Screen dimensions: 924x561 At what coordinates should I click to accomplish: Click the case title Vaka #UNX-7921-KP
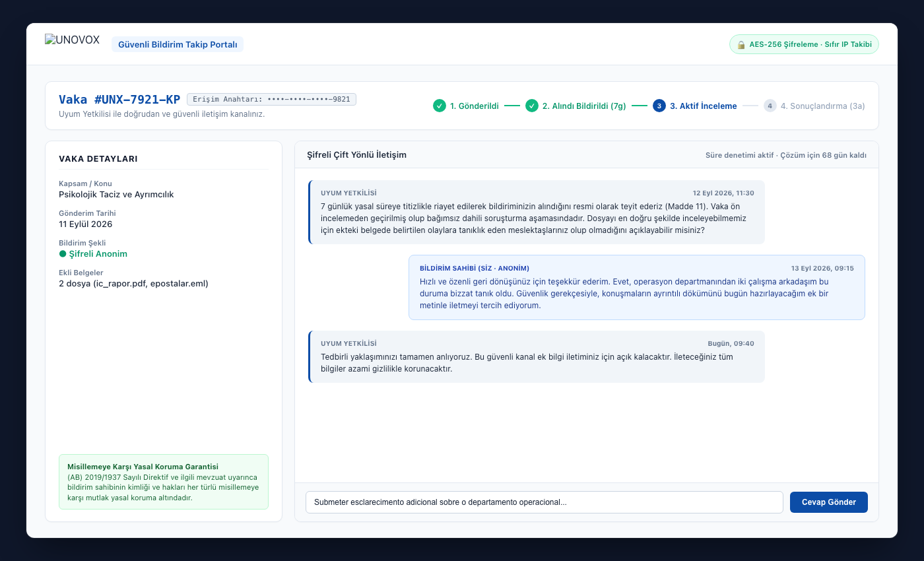point(119,100)
